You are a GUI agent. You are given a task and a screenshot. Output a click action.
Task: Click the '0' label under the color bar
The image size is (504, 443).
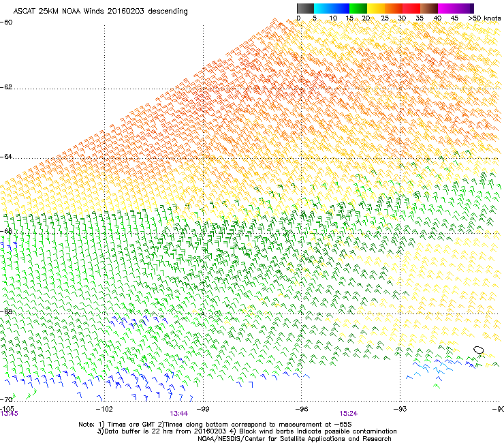coord(298,18)
